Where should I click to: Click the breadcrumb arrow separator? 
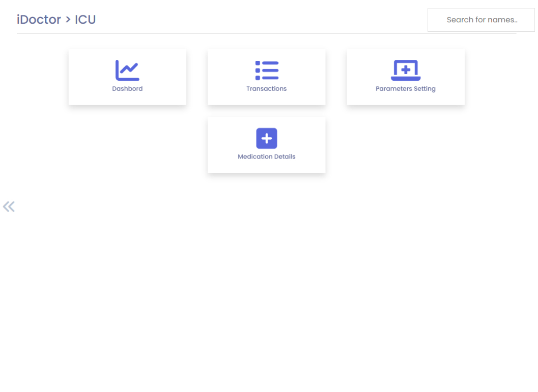pos(68,20)
